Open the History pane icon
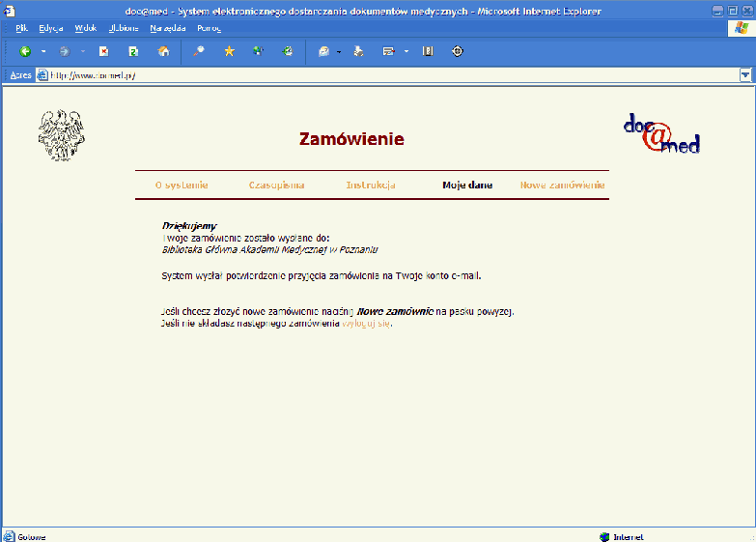Viewport: 756px width, 542px height. click(x=287, y=51)
